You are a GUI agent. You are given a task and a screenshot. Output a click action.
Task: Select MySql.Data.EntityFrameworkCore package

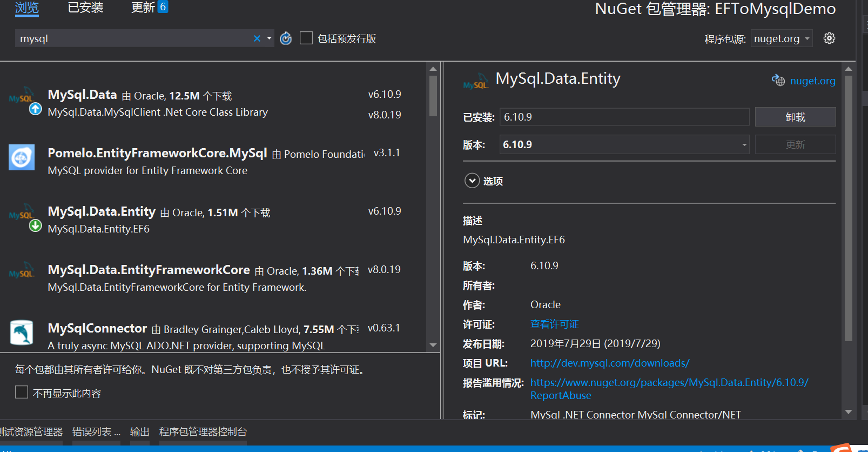pyautogui.click(x=213, y=278)
